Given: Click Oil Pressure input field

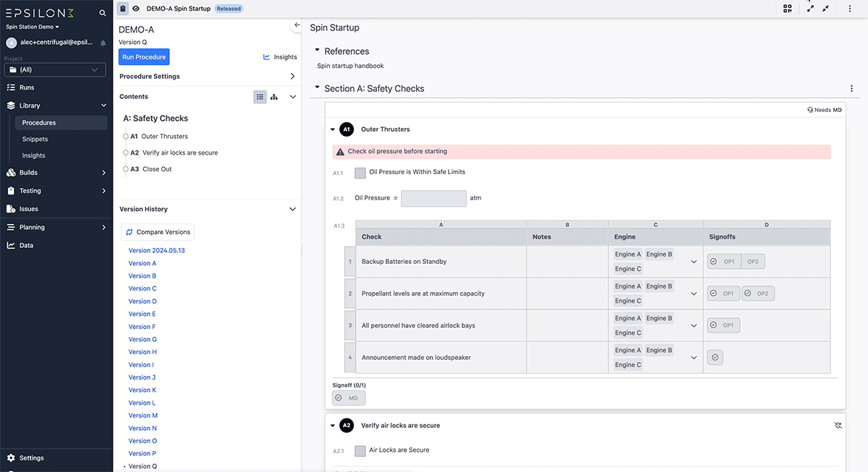Looking at the screenshot, I should point(434,198).
